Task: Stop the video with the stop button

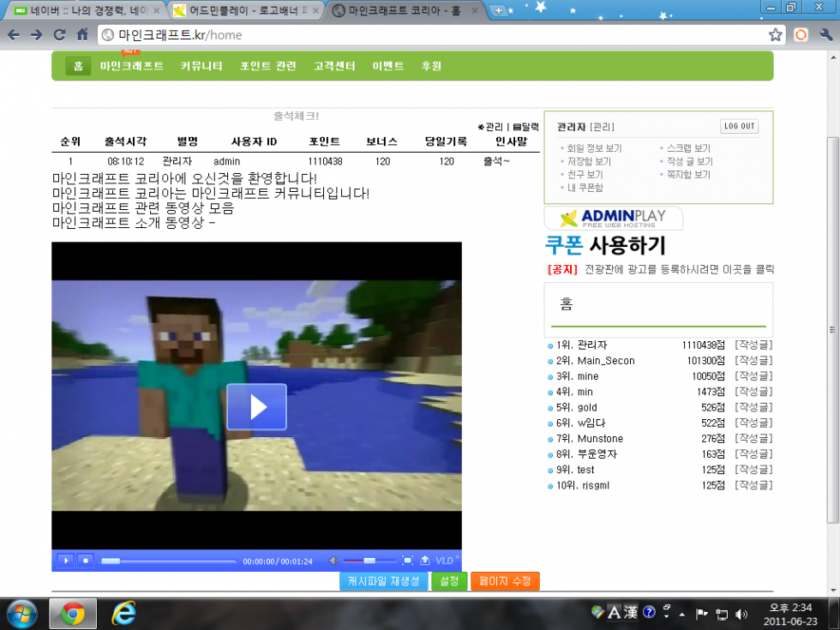Action: point(85,561)
